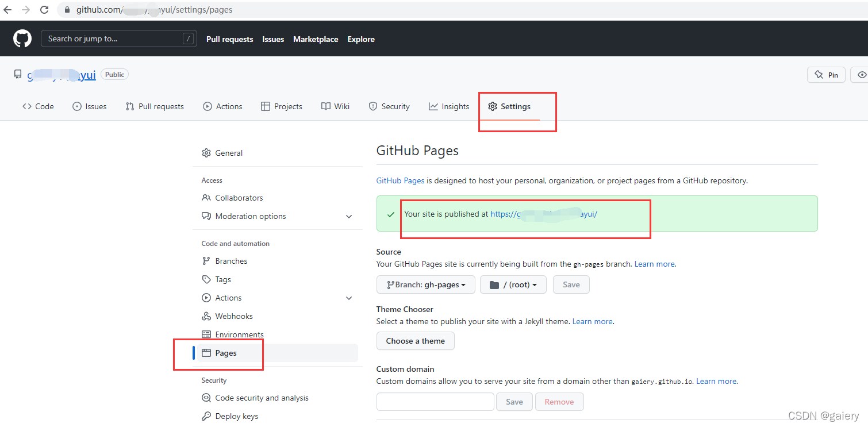Open Explore from the top navbar

(361, 39)
